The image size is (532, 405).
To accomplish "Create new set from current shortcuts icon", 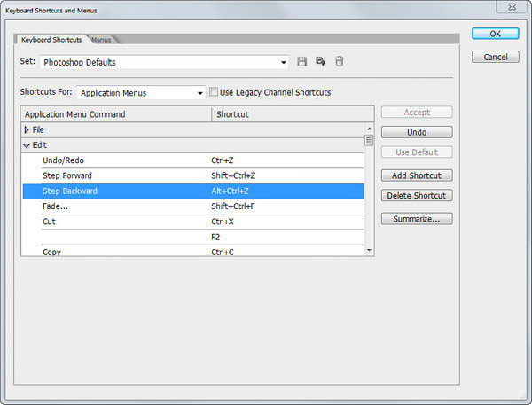I will [x=320, y=61].
